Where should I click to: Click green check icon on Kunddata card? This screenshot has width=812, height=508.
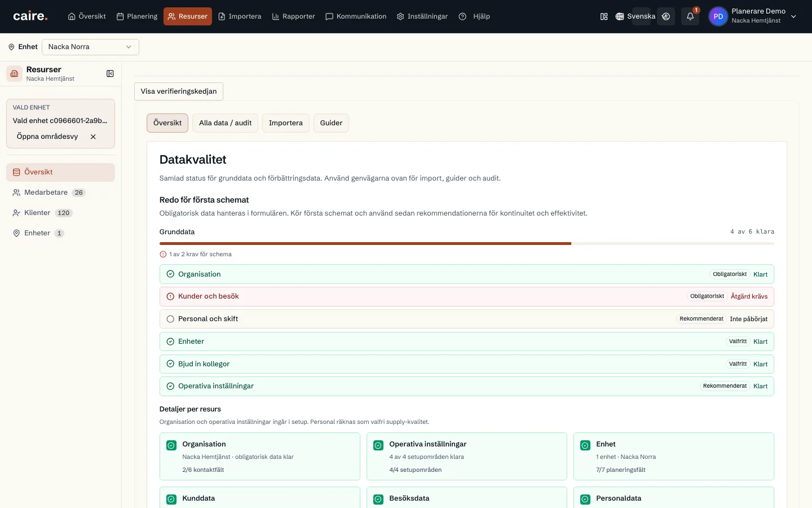coord(171,500)
